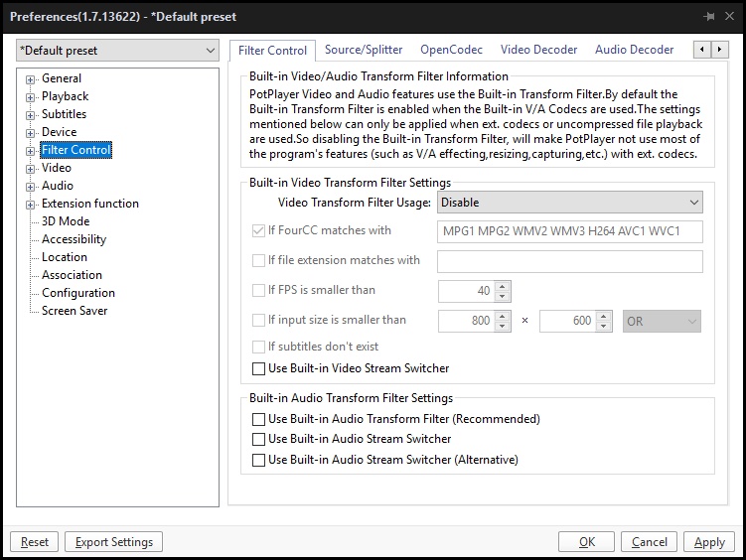Toggle 'If FourCC matches with' checkbox
Image resolution: width=746 pixels, height=560 pixels.
point(258,231)
